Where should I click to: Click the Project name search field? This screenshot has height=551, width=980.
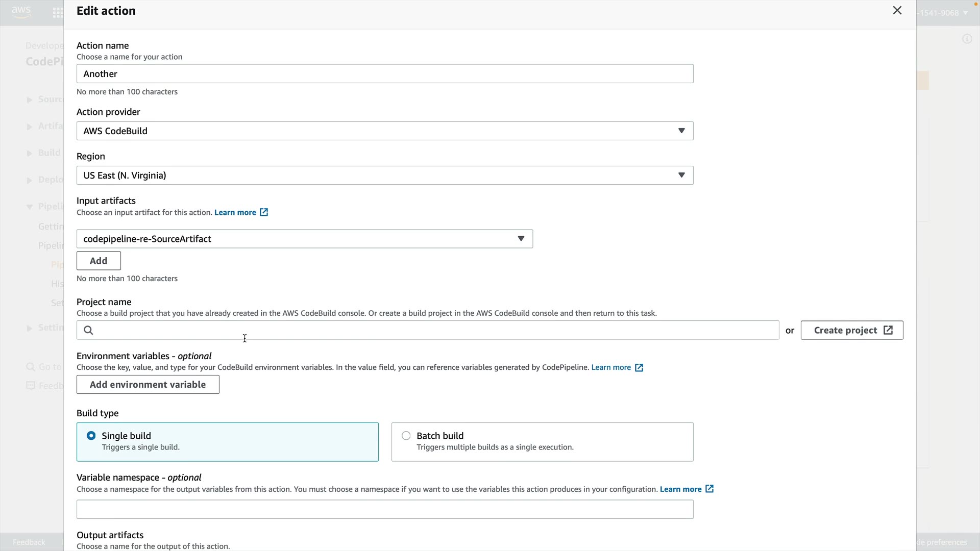[x=434, y=331]
